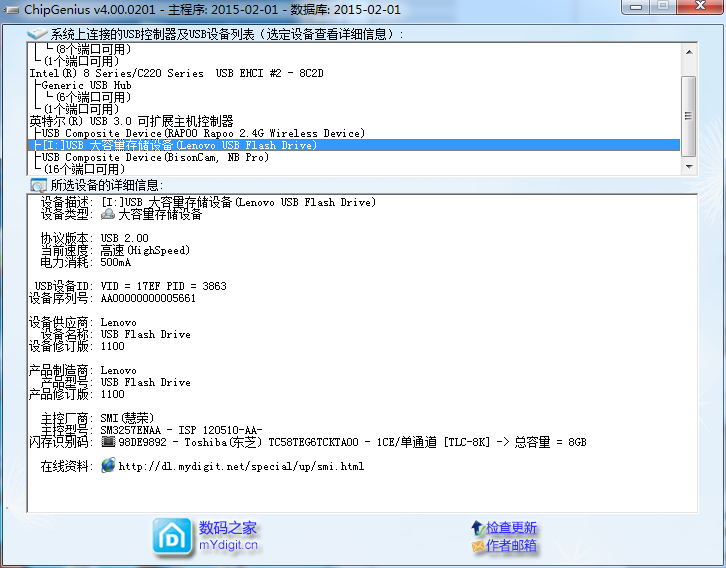Select the (6个端口可用) entry
Viewport: 726px width, 568px height.
pyautogui.click(x=94, y=97)
